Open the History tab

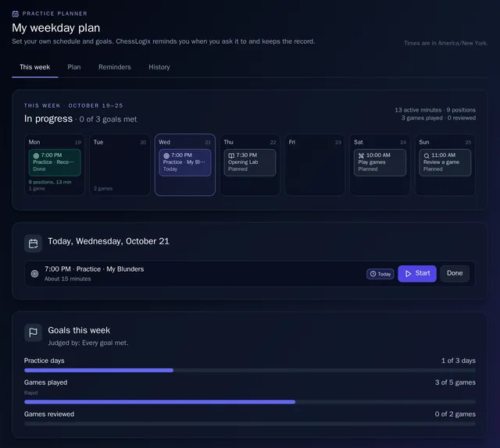(159, 67)
